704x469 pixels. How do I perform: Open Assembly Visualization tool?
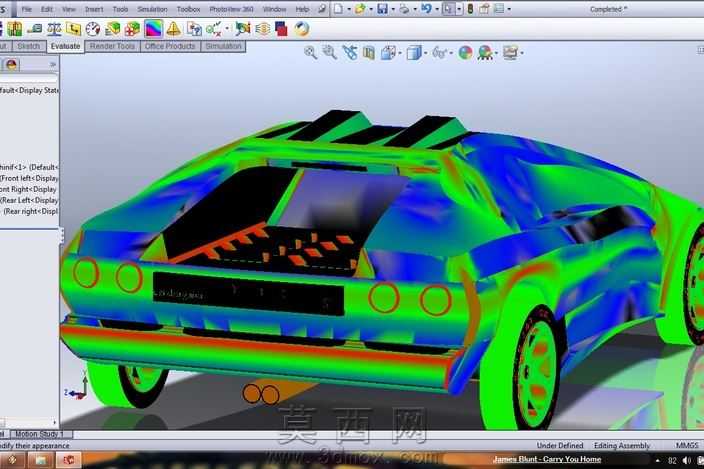pos(113,29)
